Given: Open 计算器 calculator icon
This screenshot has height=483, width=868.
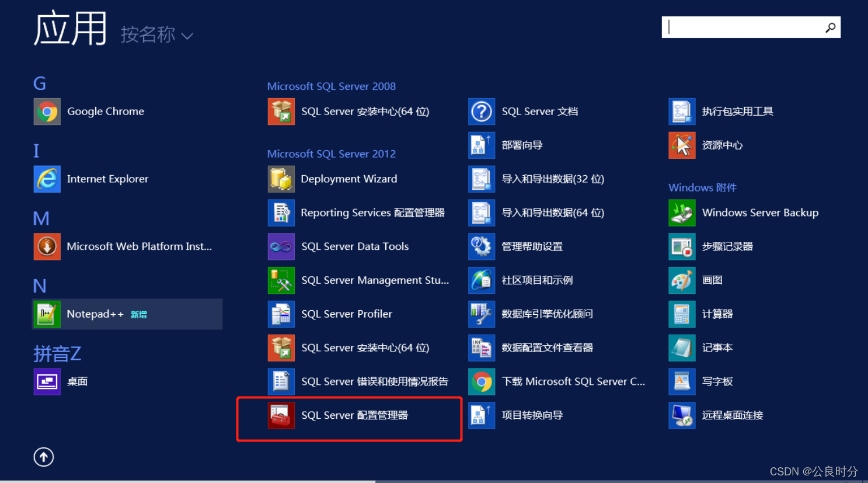Looking at the screenshot, I should [682, 314].
